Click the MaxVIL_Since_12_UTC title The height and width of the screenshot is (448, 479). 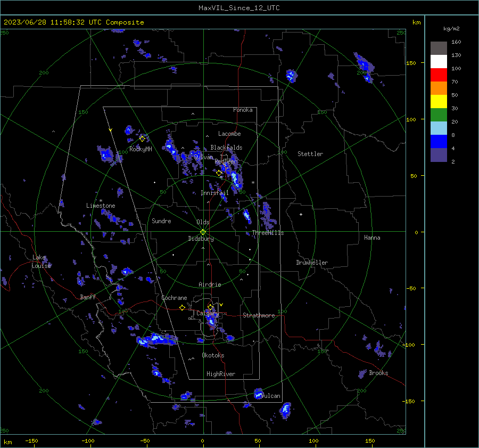[239, 8]
